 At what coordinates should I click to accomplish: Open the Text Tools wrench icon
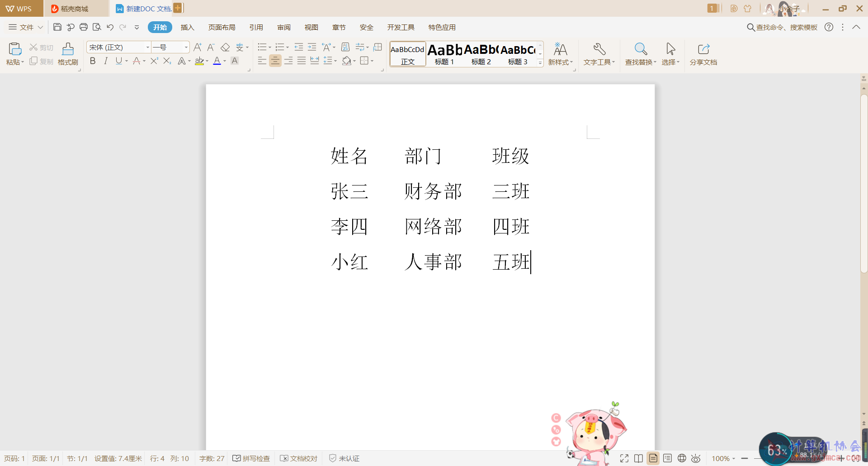coord(599,49)
